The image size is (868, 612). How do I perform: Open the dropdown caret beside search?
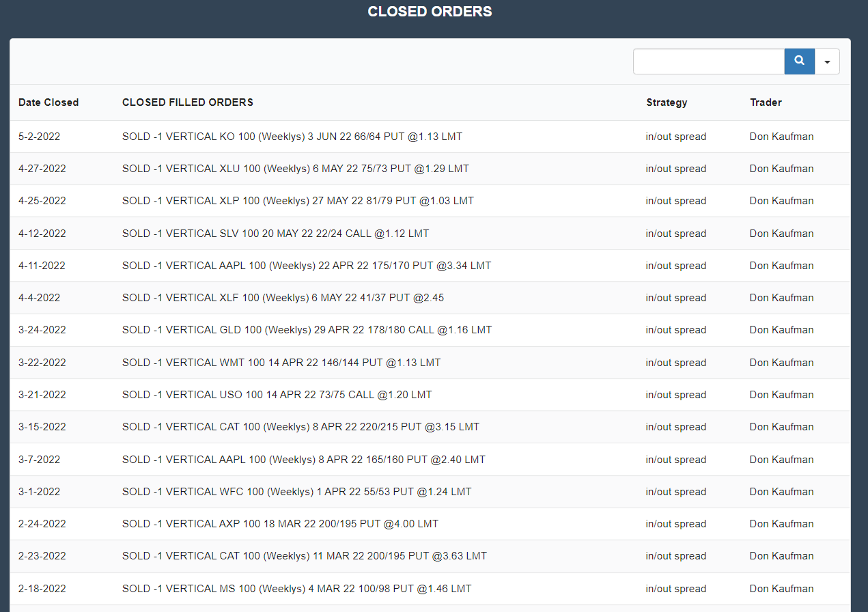pyautogui.click(x=827, y=61)
